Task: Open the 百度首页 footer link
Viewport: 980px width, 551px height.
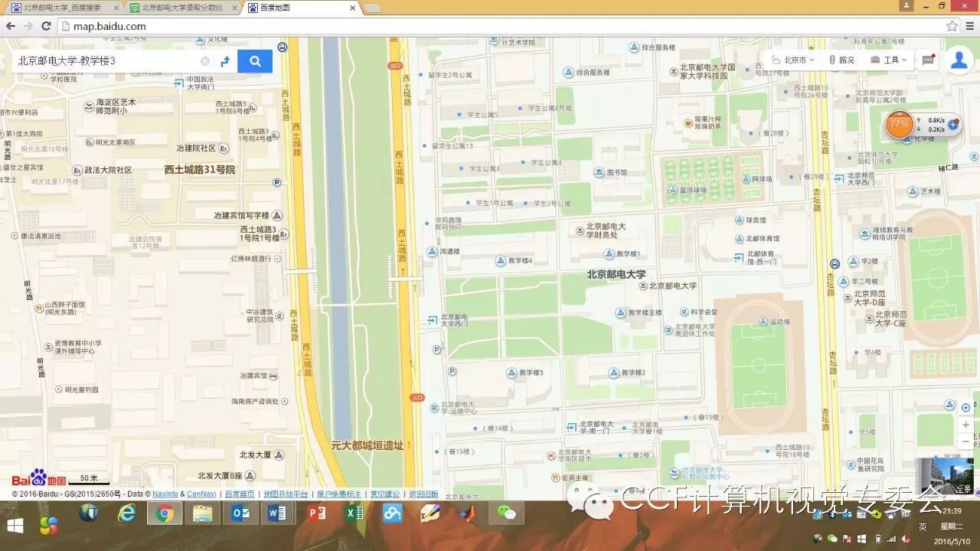Action: tap(240, 494)
